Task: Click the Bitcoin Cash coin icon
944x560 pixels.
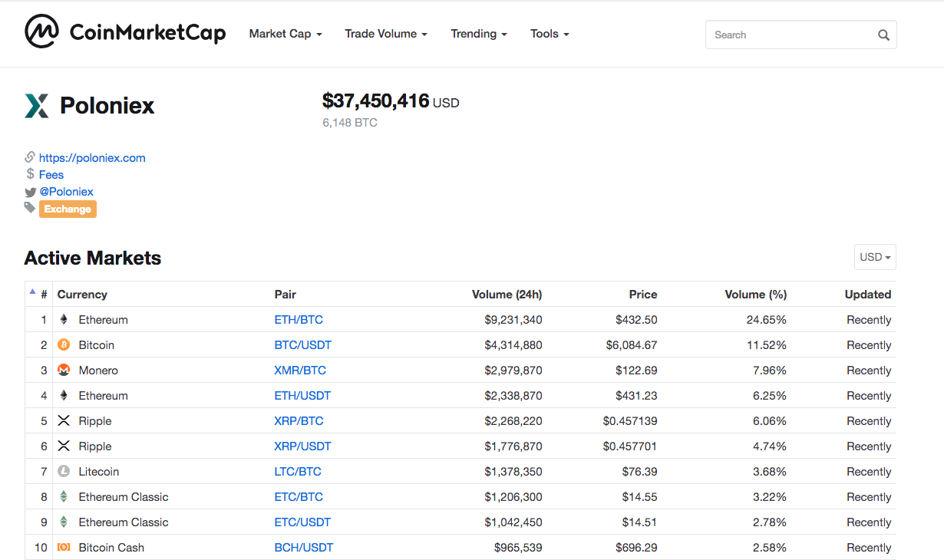Action: (64, 548)
